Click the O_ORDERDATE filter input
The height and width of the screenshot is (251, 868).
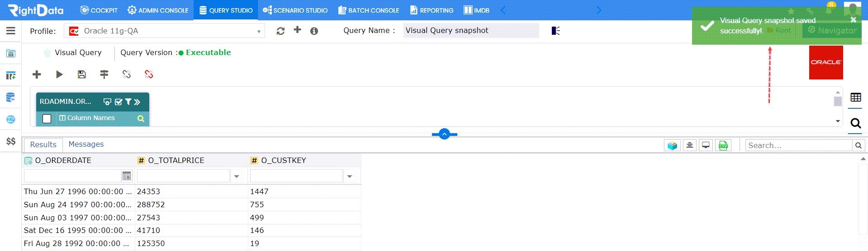click(x=72, y=176)
